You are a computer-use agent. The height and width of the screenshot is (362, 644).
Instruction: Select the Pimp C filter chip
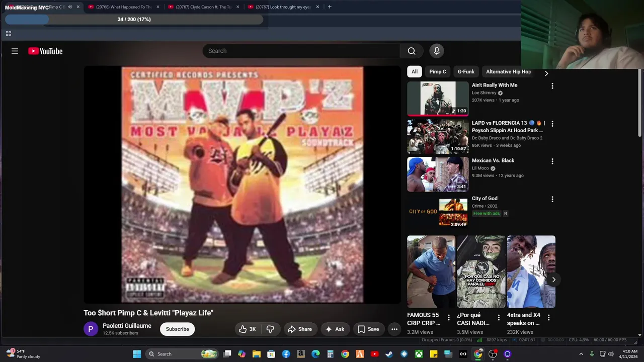(438, 71)
